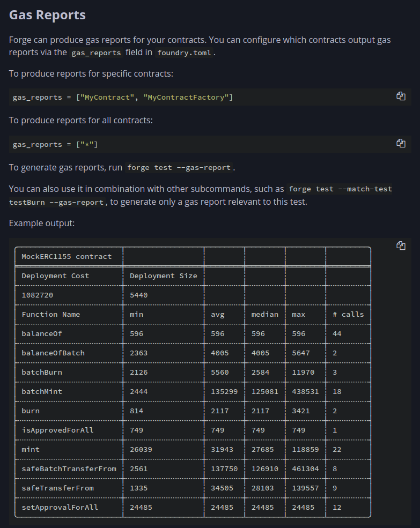Click batchMint max value 438531

tap(305, 392)
